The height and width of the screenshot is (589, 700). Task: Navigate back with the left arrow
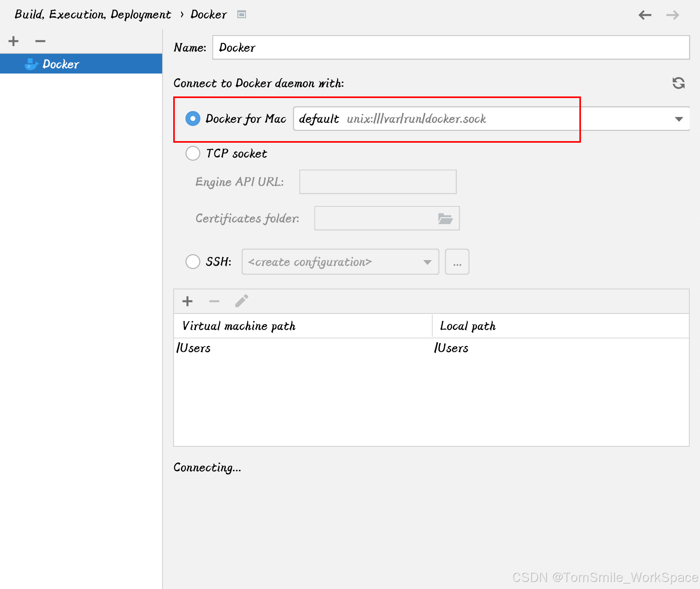click(645, 15)
